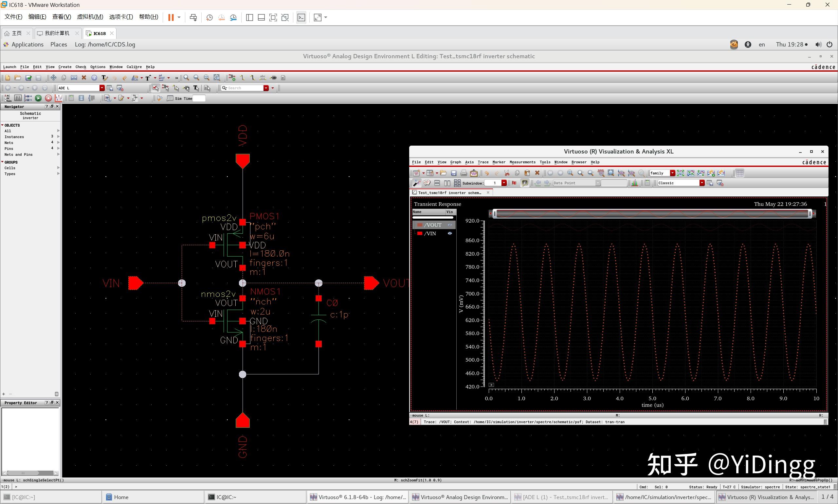Click the Create Instance icon

point(232,78)
